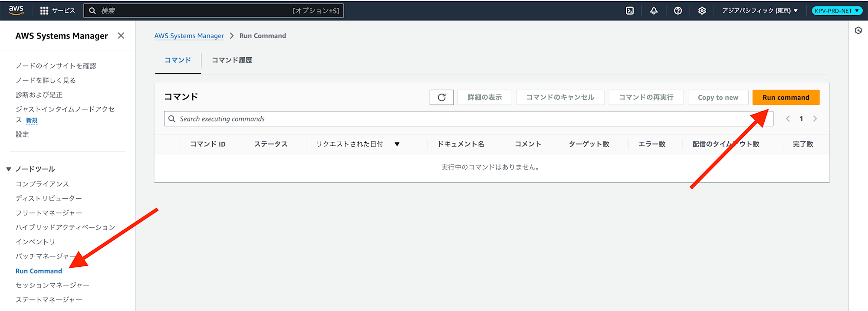
Task: Click the ステータス column header
Action: [x=271, y=144]
